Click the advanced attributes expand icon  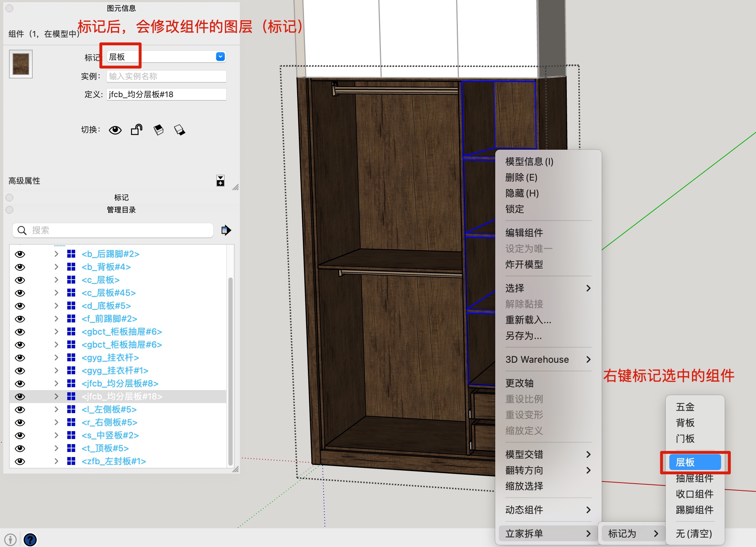pos(220,181)
